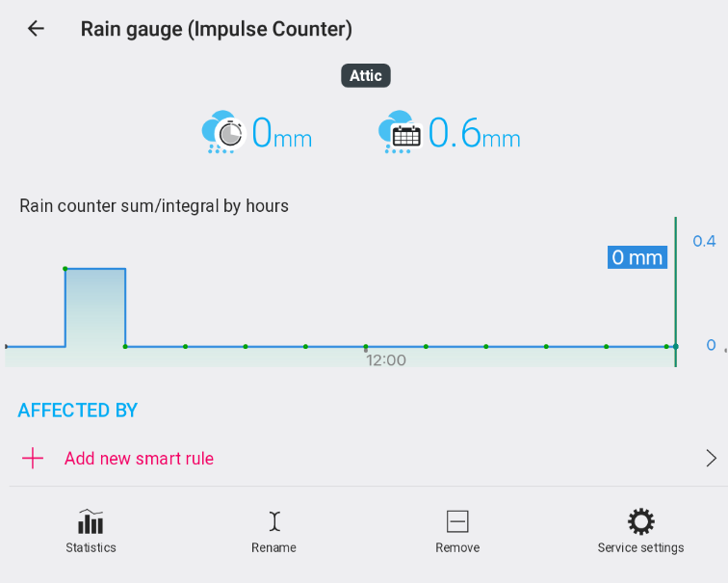
Task: Tap the Rename text cursor icon
Action: (x=274, y=522)
